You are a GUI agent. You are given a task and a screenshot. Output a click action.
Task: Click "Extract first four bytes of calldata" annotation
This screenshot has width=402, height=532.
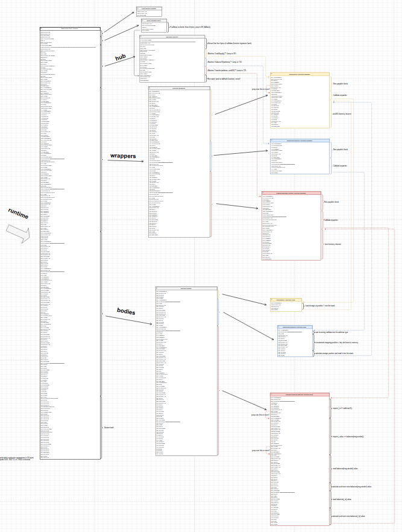(230, 43)
